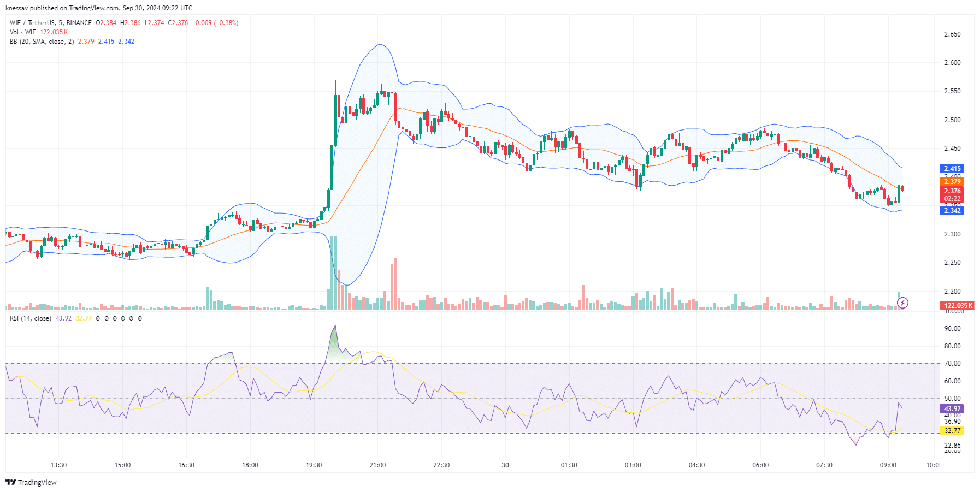Viewport: 980px width, 492px height.
Task: Click the 90.00 RSI axis label
Action: 952,329
